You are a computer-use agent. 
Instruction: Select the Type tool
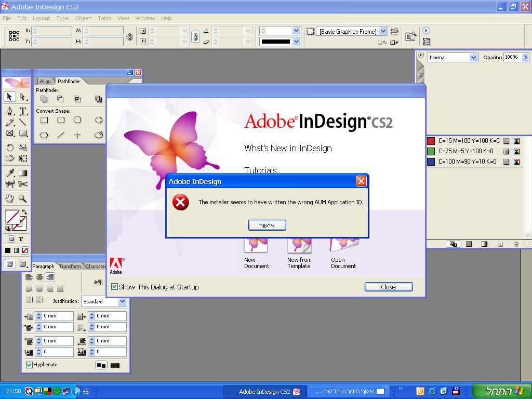tap(23, 111)
